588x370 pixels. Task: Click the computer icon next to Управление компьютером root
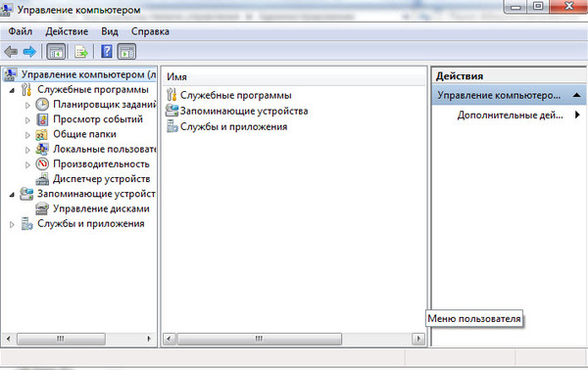[10, 74]
